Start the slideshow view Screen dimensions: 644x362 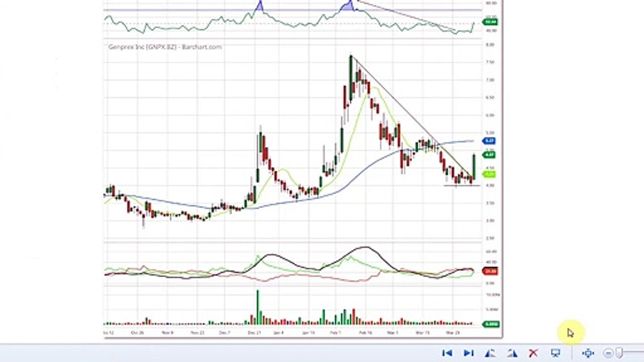coord(555,353)
